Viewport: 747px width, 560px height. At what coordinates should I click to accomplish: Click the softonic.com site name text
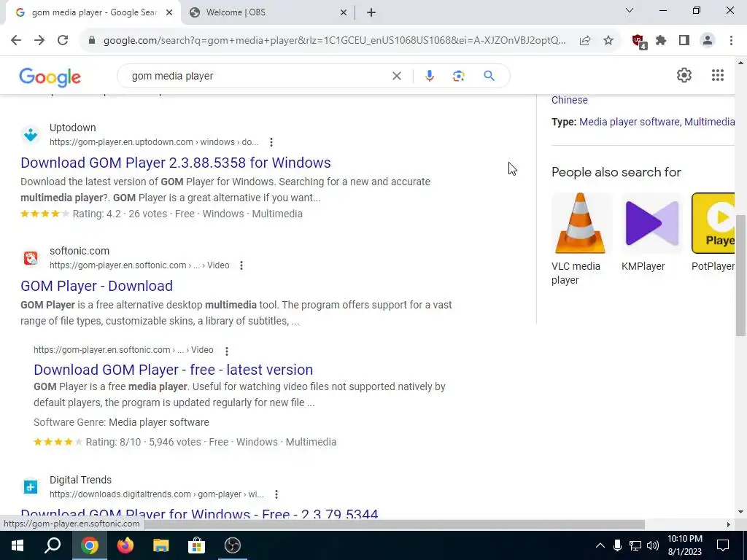tap(80, 251)
